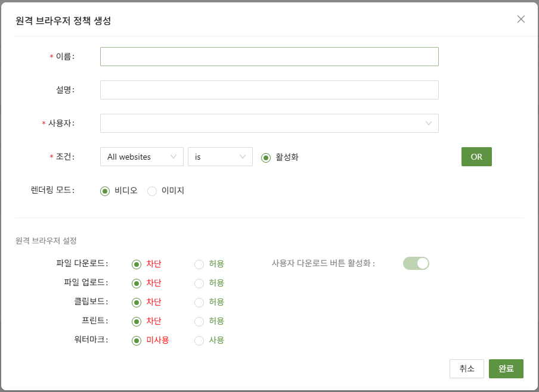Set 파일 다운로드 to 차단
The height and width of the screenshot is (392, 539).
pos(137,264)
